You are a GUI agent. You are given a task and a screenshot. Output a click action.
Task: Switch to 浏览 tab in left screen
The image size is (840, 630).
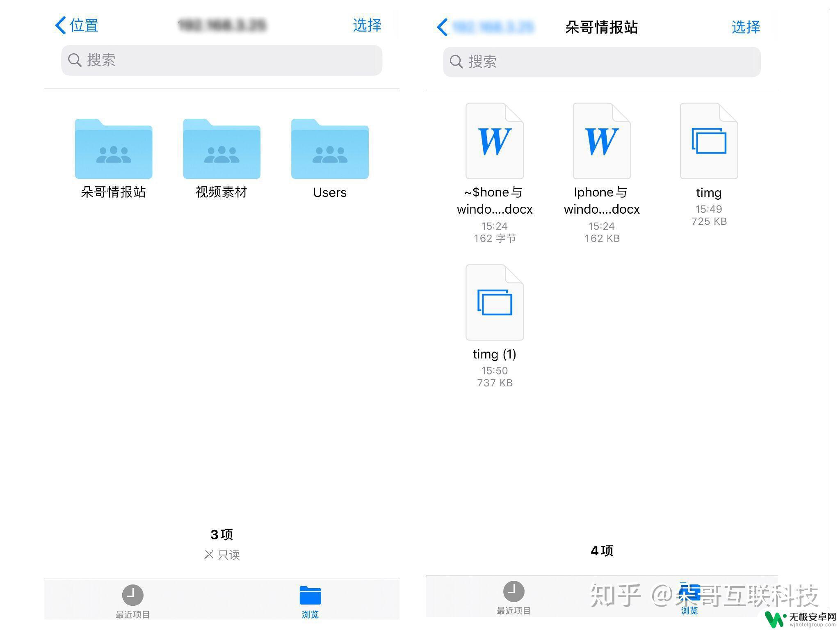[310, 601]
